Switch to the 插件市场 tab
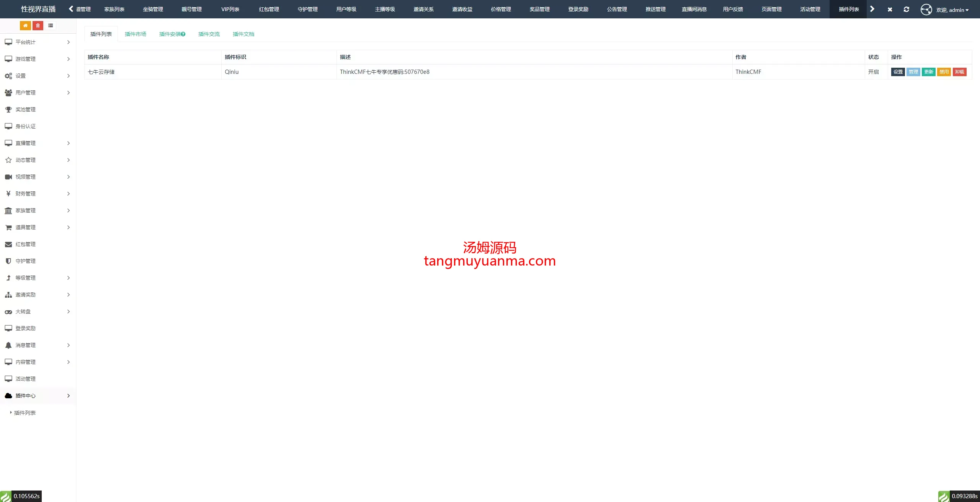 pos(136,34)
